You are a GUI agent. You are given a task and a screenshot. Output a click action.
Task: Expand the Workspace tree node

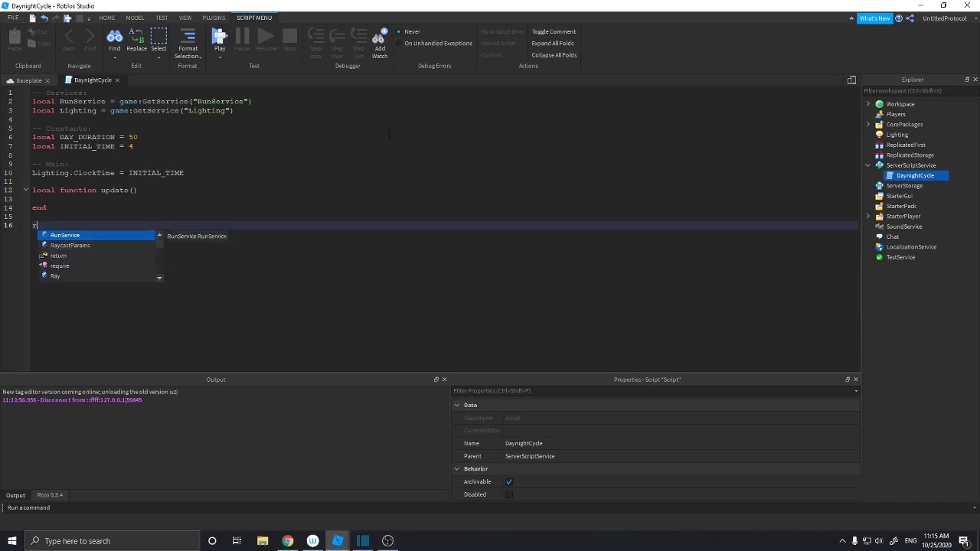coord(868,104)
